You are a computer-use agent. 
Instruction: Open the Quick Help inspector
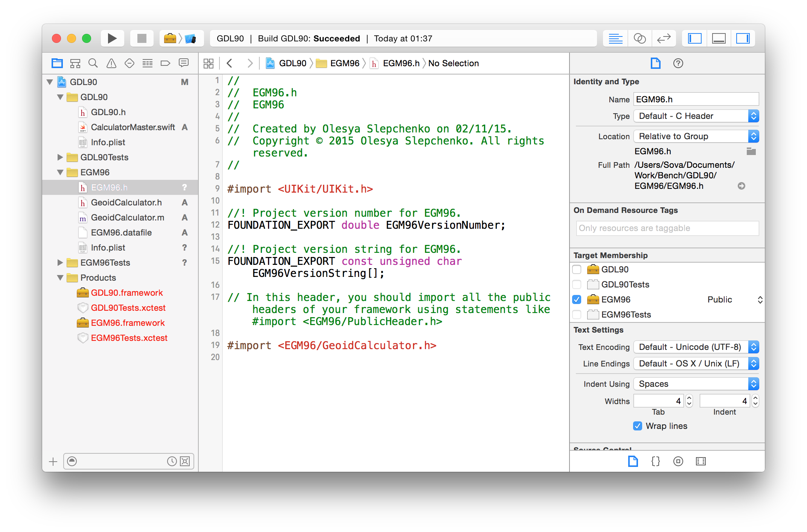tap(678, 63)
